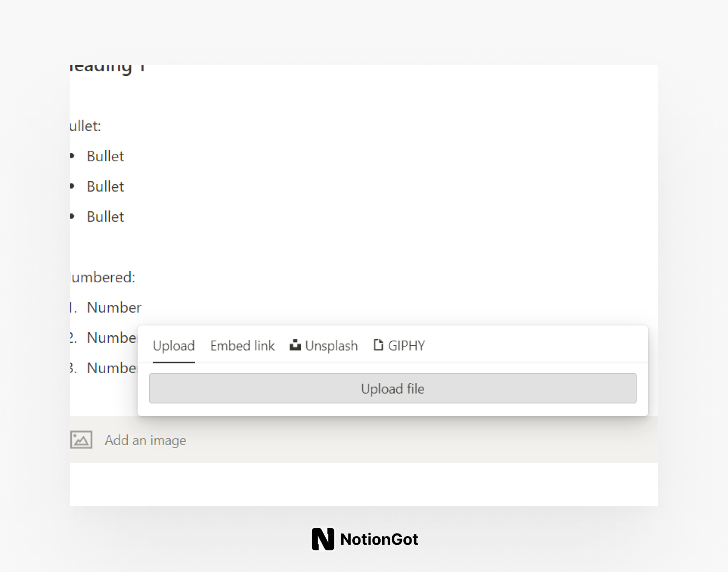Click the 'ullet:' paragraph text
The image size is (728, 572).
[x=85, y=126]
